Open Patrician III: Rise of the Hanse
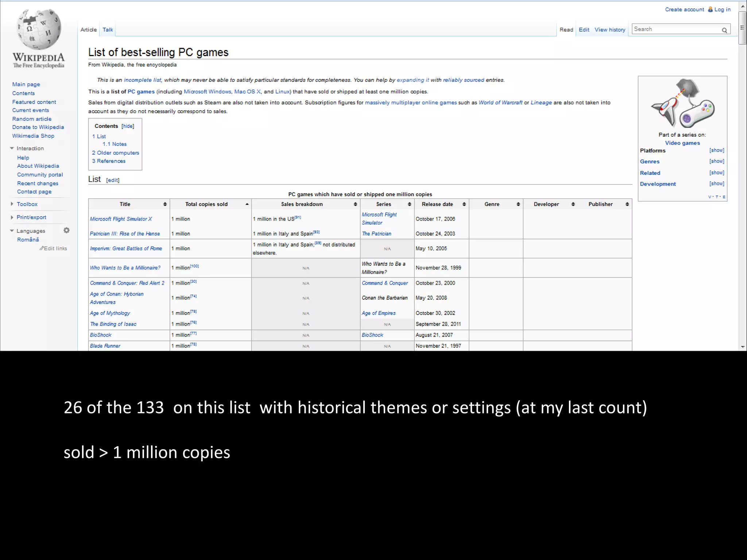This screenshot has height=560, width=747. click(125, 234)
